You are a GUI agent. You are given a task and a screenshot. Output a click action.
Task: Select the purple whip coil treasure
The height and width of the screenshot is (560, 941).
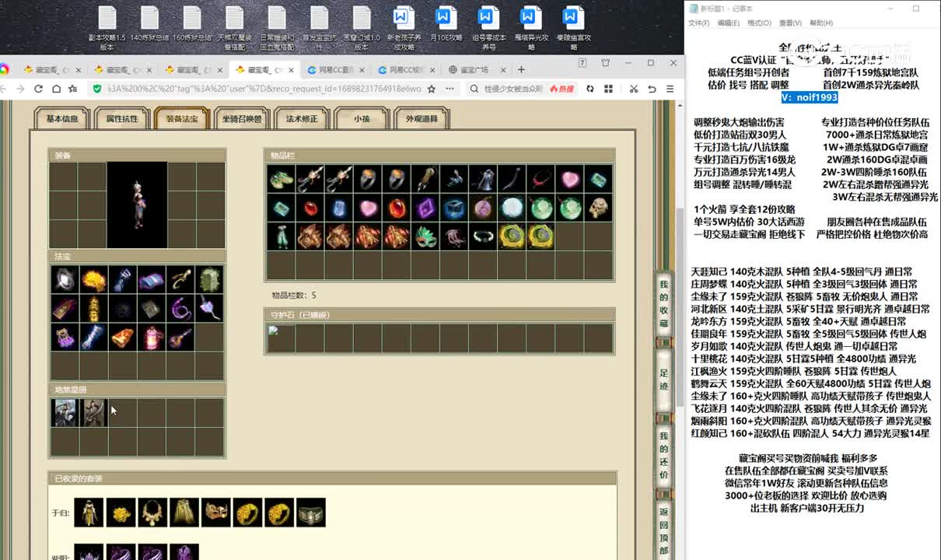coord(180,309)
